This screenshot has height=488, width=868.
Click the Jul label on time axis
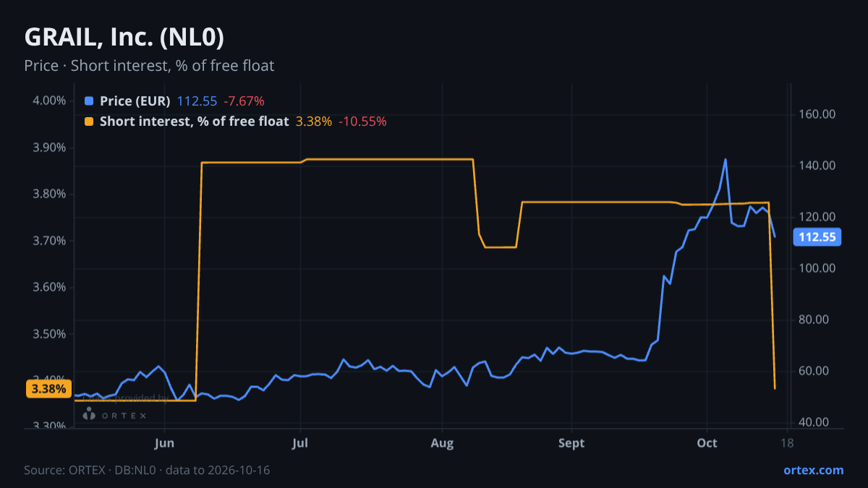click(x=301, y=443)
